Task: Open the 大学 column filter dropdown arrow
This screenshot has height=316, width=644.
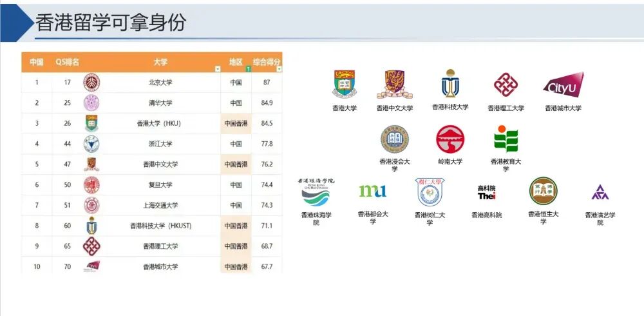Action: coord(218,69)
